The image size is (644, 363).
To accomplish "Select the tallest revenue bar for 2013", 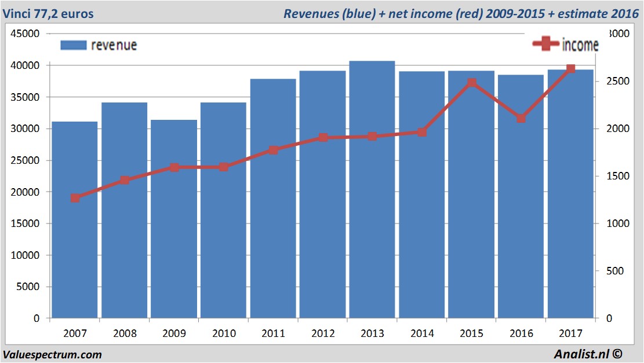I will (372, 189).
